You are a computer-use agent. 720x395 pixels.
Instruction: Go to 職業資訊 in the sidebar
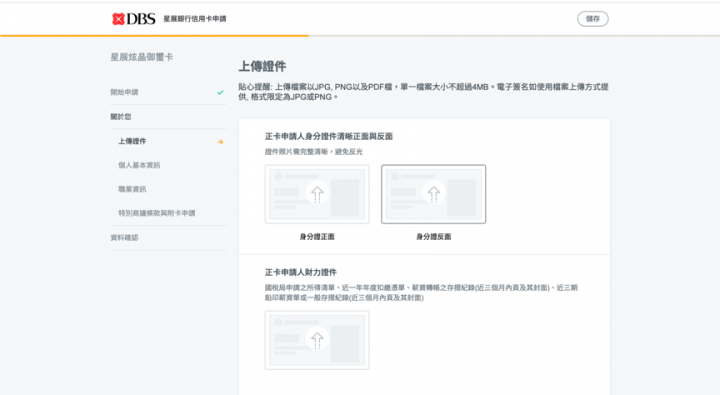132,189
